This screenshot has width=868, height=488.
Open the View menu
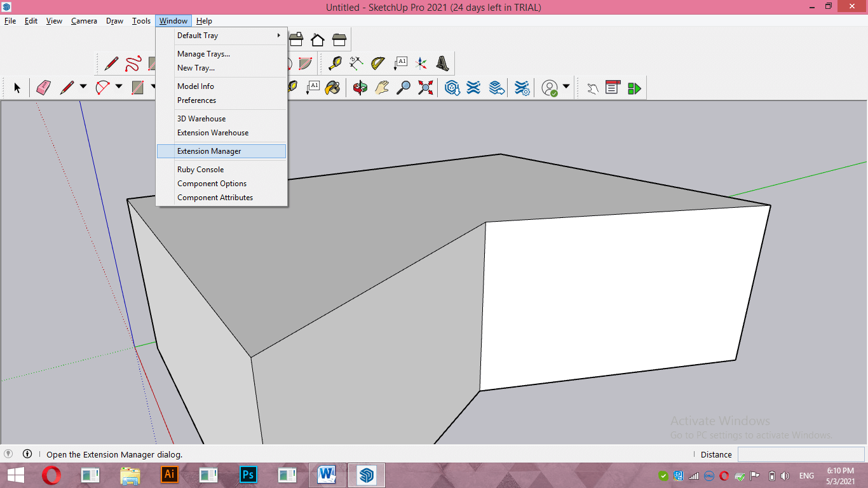pyautogui.click(x=54, y=21)
